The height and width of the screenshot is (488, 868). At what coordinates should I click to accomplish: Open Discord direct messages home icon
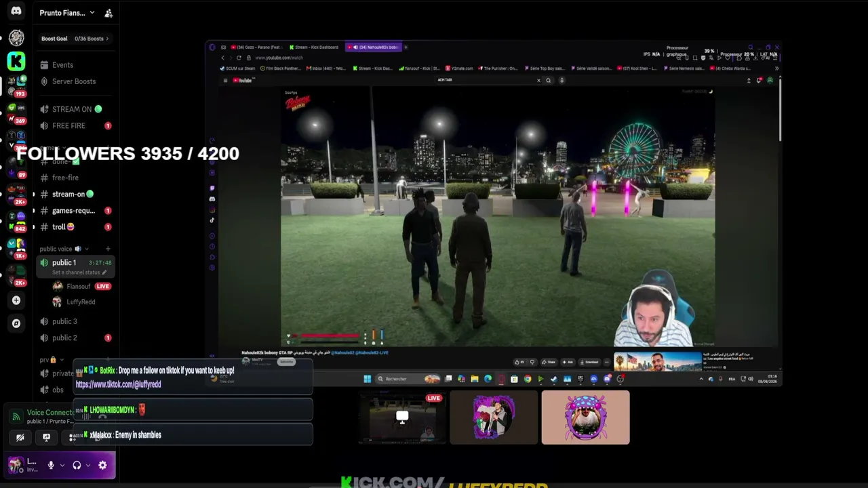pos(16,11)
